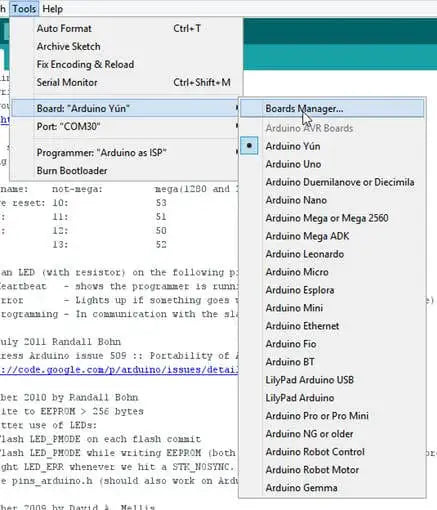
Task: Expand the Board "Arduino Yún" submenu
Action: click(125, 109)
